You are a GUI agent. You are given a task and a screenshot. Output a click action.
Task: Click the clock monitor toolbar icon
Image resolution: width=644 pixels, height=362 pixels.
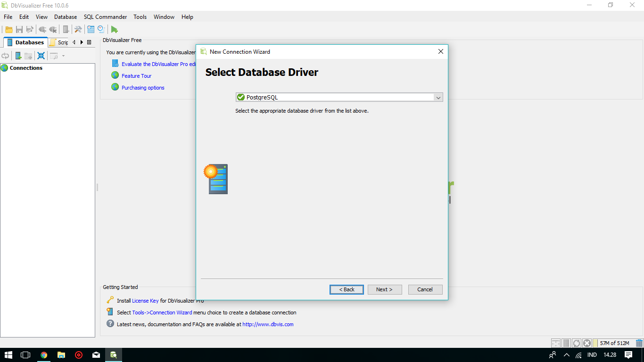[101, 29]
